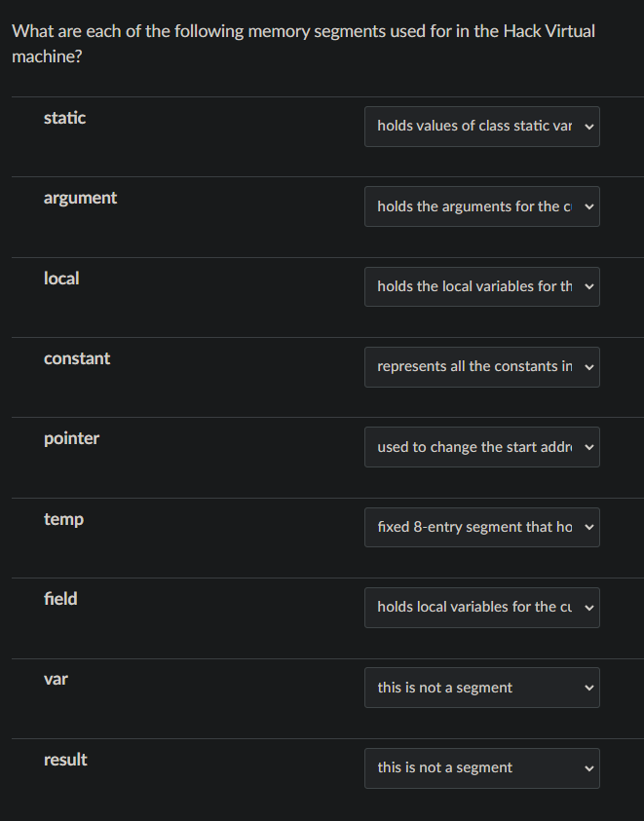Expand the local segment answer dropdown

coord(481,286)
